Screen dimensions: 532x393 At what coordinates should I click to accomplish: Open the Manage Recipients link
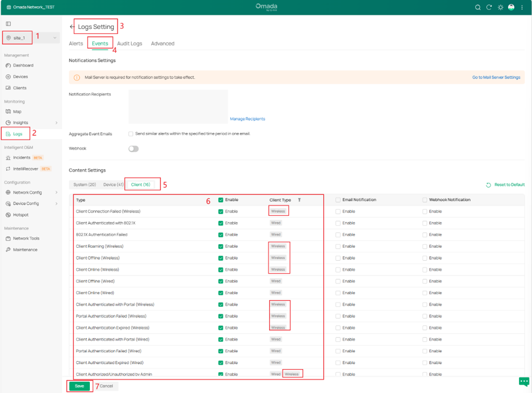248,119
